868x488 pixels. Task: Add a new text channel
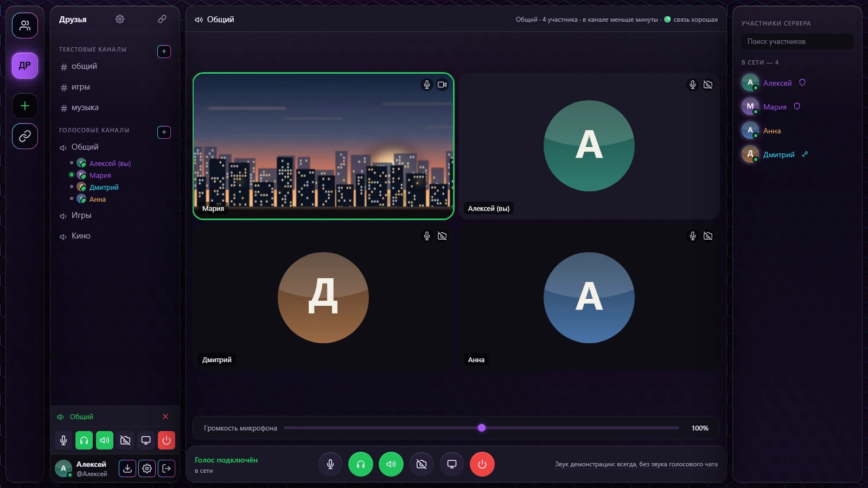pos(164,52)
